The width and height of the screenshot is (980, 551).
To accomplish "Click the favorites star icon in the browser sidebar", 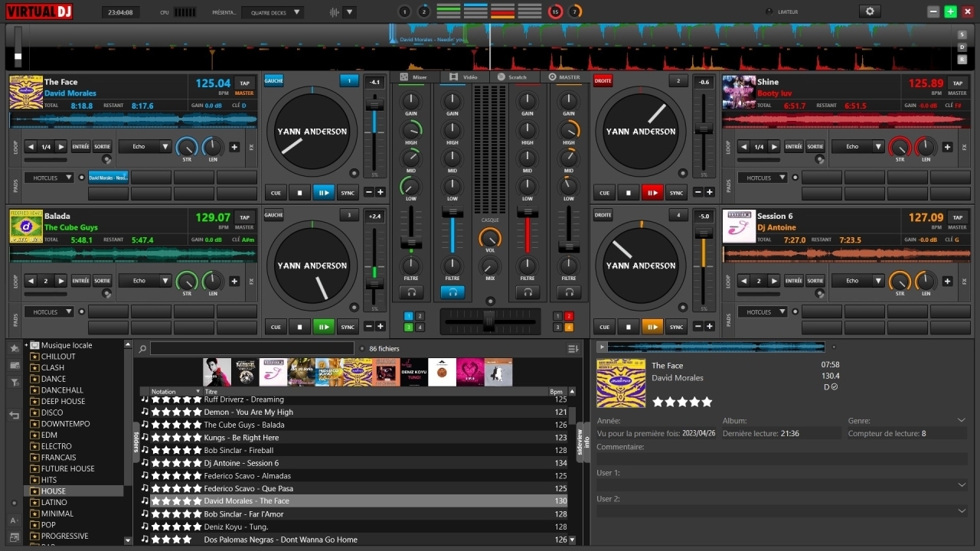I will point(14,348).
